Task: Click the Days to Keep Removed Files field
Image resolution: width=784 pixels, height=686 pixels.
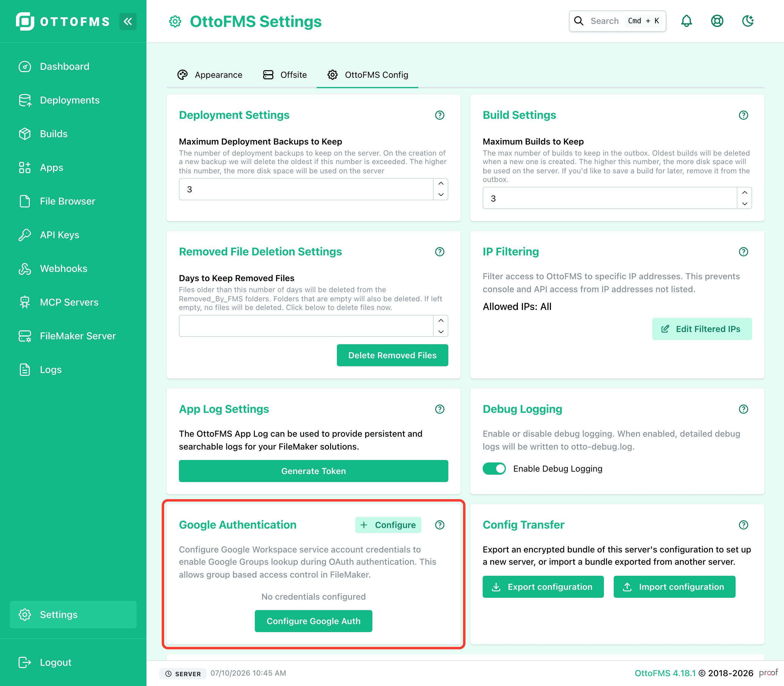Action: click(306, 326)
